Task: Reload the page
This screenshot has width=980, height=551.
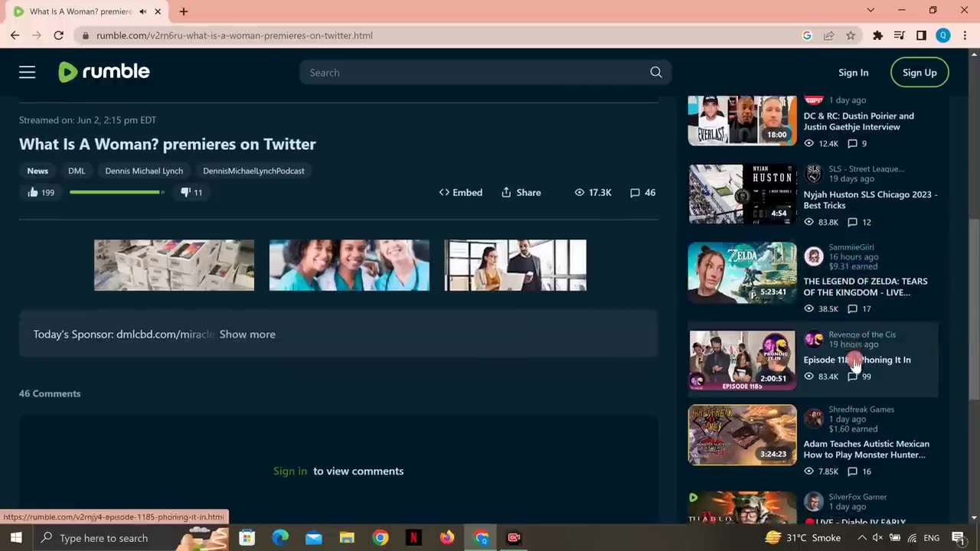Action: pyautogui.click(x=58, y=35)
